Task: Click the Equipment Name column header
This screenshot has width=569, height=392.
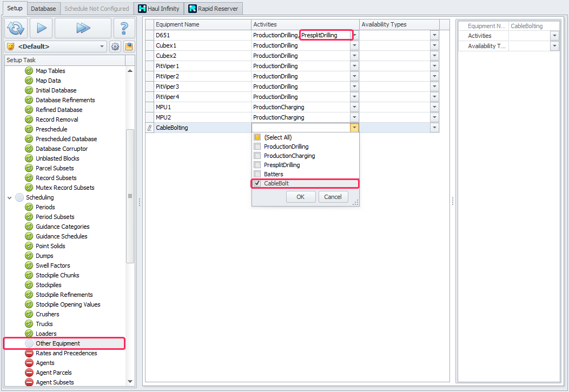Action: click(202, 25)
